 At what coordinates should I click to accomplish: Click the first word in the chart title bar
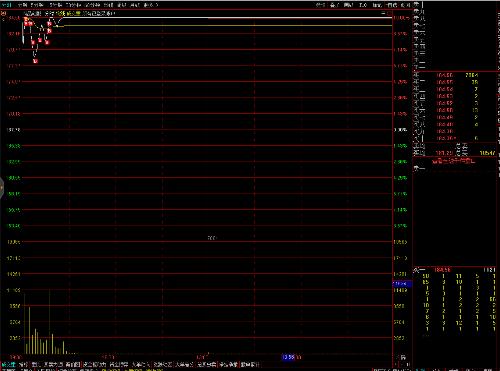[x=33, y=13]
